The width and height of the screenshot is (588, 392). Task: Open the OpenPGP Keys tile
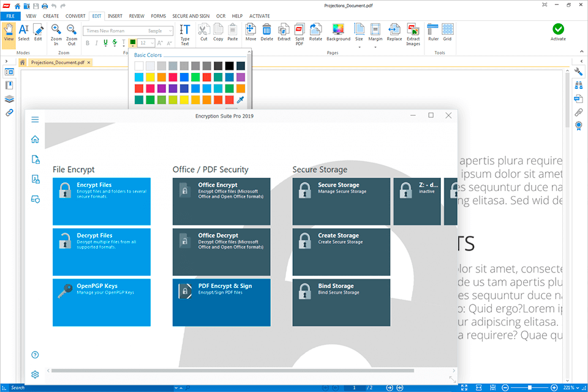pos(102,303)
